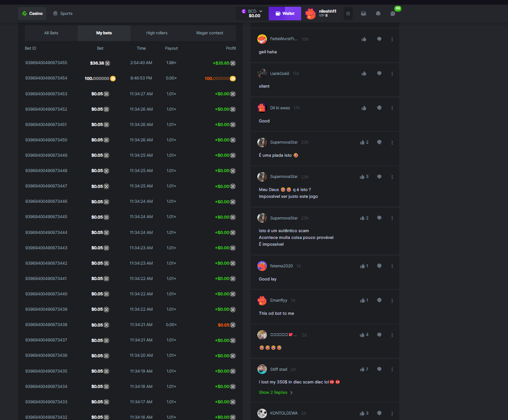Viewport: 508px width, 420px height.
Task: Click the list icon beside nileshh11's profile
Action: click(348, 14)
